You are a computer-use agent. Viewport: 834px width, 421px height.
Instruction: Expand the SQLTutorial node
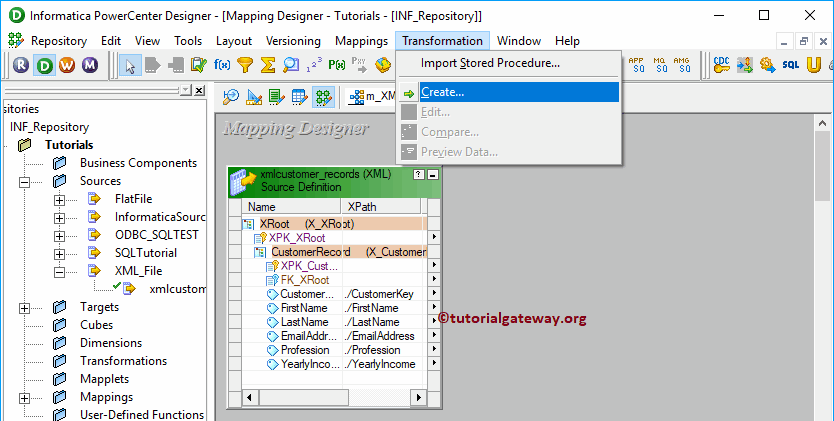click(60, 254)
